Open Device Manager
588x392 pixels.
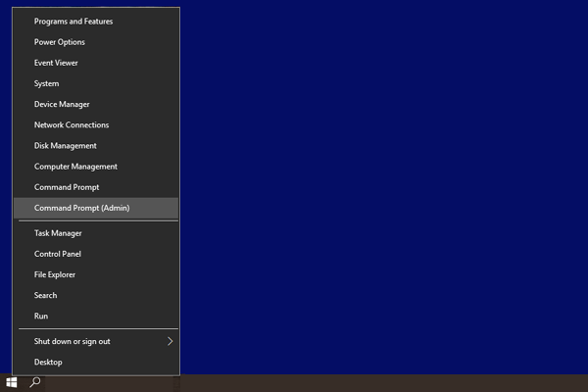click(x=96, y=104)
